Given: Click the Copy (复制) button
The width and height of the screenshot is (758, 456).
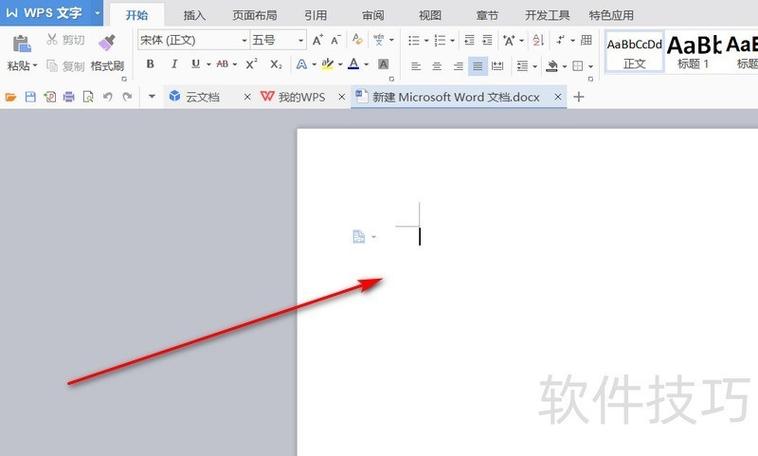Looking at the screenshot, I should [65, 66].
